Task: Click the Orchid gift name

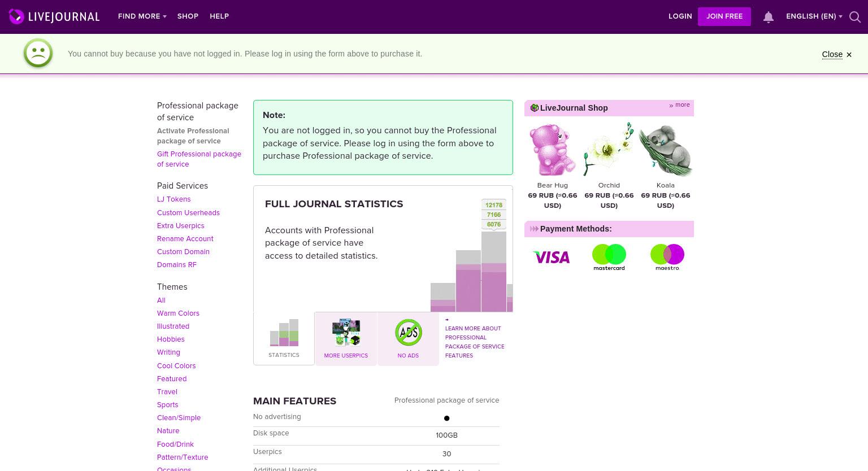Action: pyautogui.click(x=609, y=185)
